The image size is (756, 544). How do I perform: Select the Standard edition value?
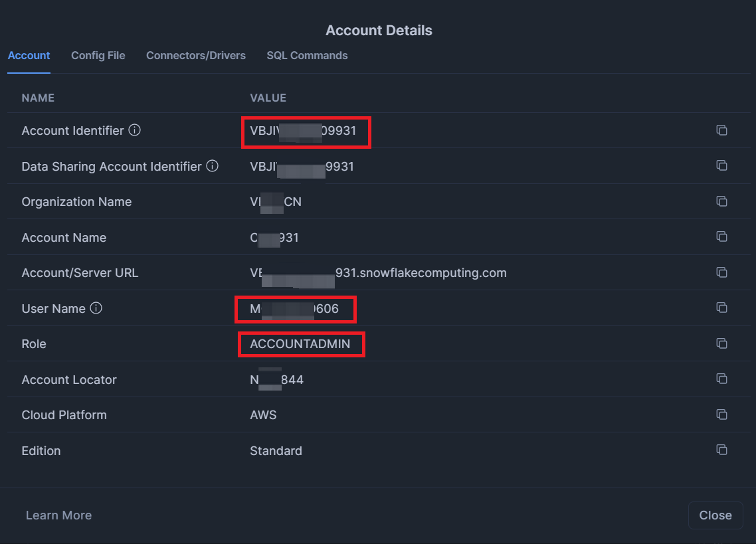(x=276, y=451)
